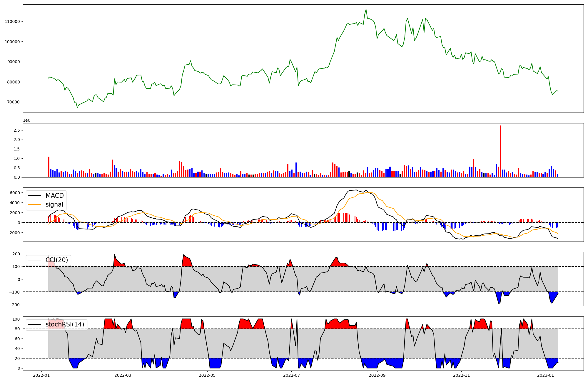Viewport: 588px width, 382px height.
Task: Click the first red volume bar on left
Action: (x=49, y=167)
